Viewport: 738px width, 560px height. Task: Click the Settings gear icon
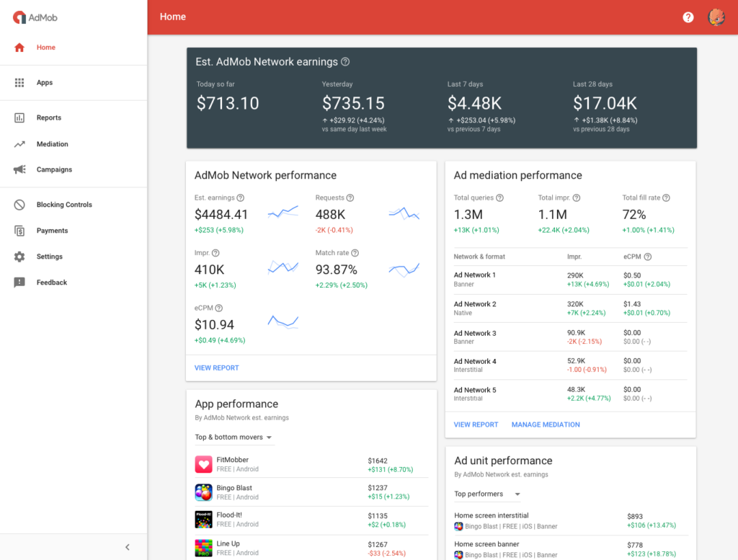19,257
